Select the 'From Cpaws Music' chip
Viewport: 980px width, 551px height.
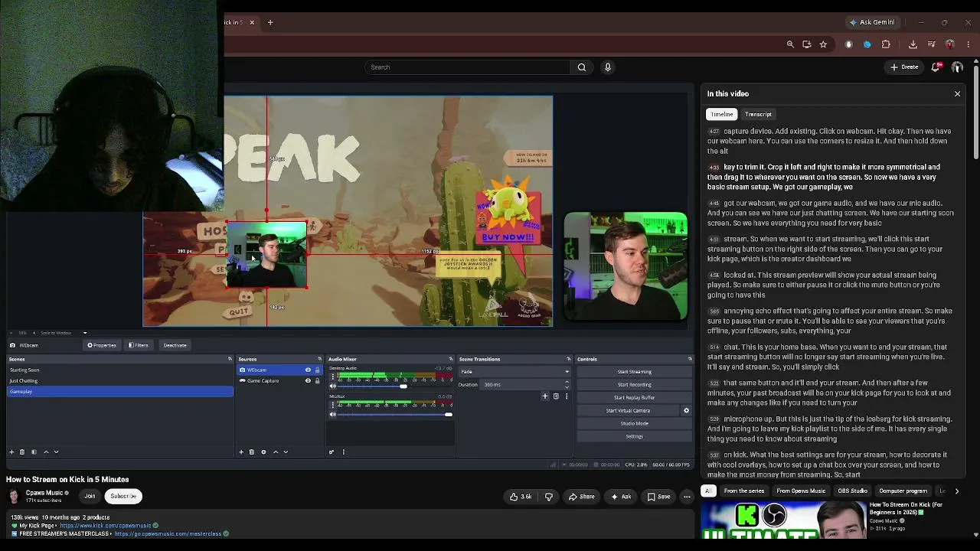coord(801,491)
